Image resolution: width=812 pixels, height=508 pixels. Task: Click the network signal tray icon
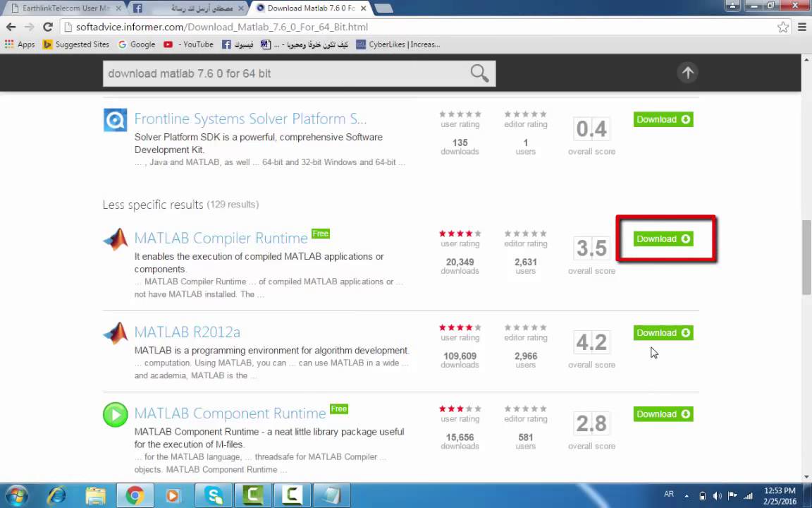(748, 496)
